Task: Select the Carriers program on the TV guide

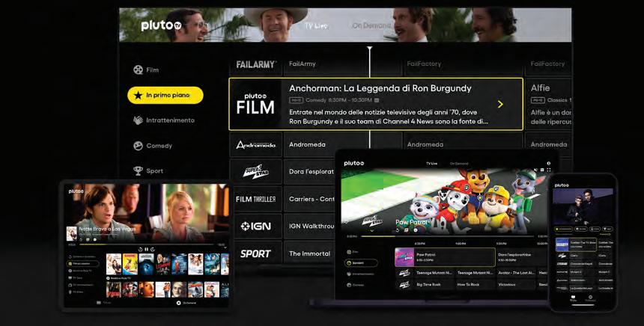Action: pos(309,199)
